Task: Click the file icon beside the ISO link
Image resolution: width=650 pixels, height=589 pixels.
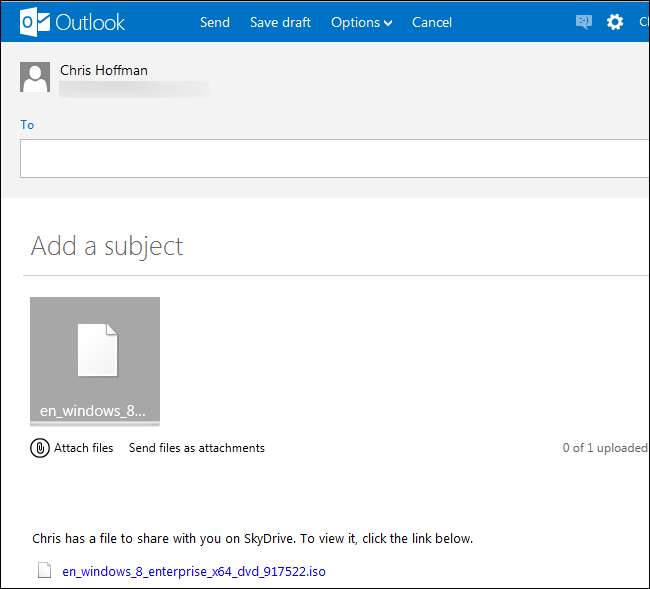Action: (x=44, y=572)
